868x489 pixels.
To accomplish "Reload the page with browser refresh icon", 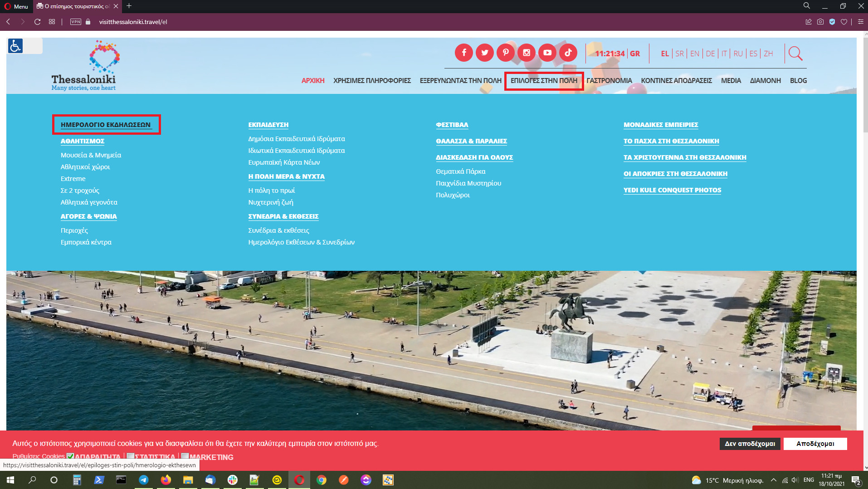I will 38,22.
